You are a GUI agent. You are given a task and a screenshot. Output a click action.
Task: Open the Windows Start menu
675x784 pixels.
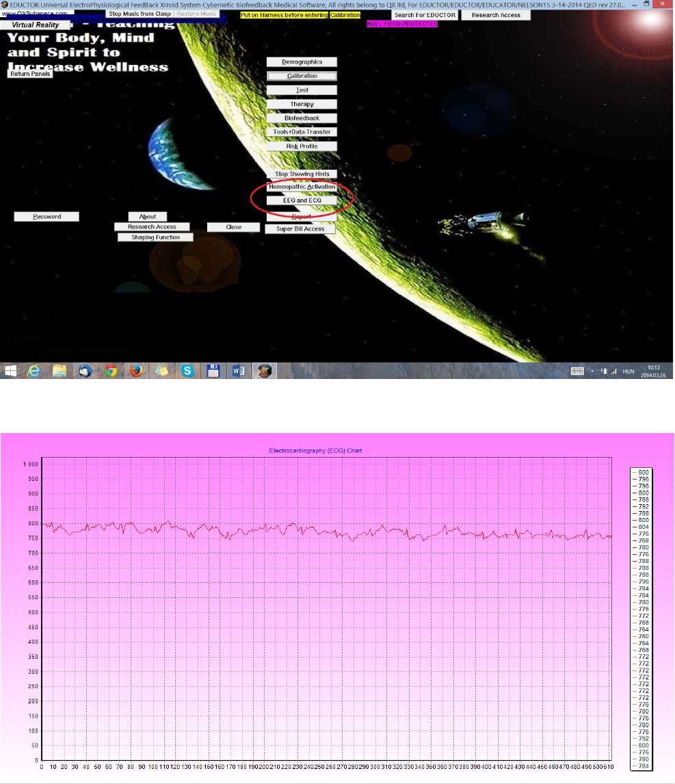(x=10, y=371)
